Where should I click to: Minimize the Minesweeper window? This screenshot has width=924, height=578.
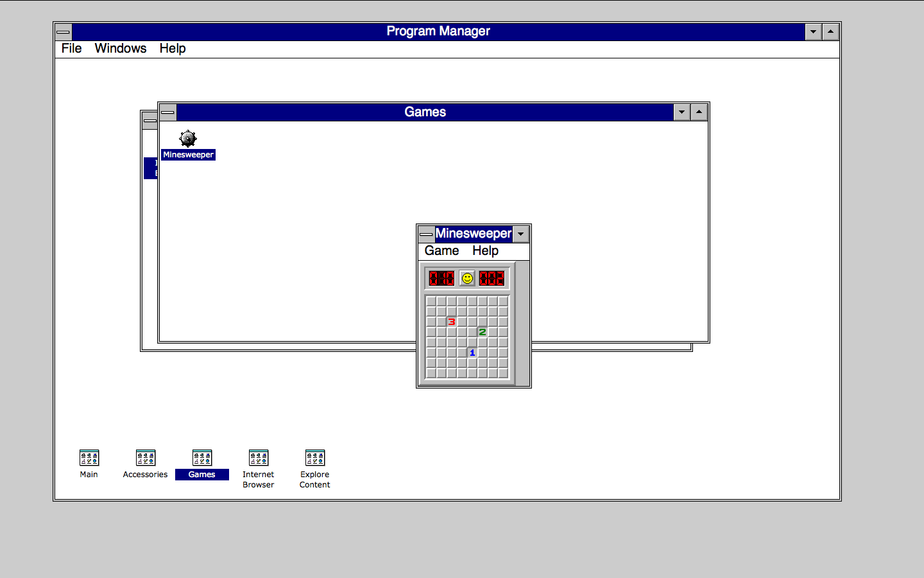point(521,234)
